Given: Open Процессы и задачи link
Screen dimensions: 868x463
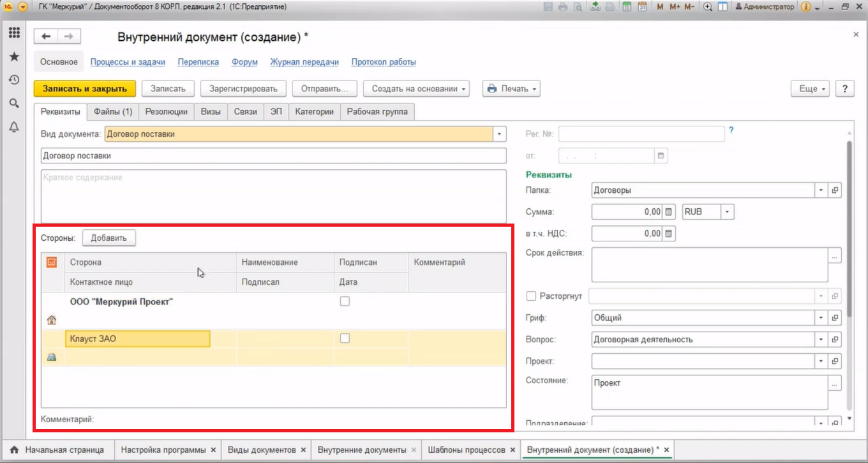Looking at the screenshot, I should [x=128, y=62].
